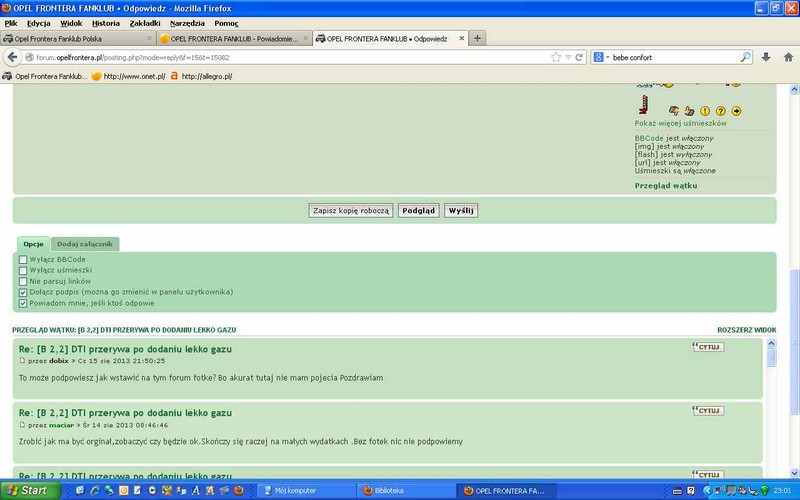Screen dimensions: 800x500
Task: Enable the Wyłącz BBCode checkbox
Action: pos(23,259)
